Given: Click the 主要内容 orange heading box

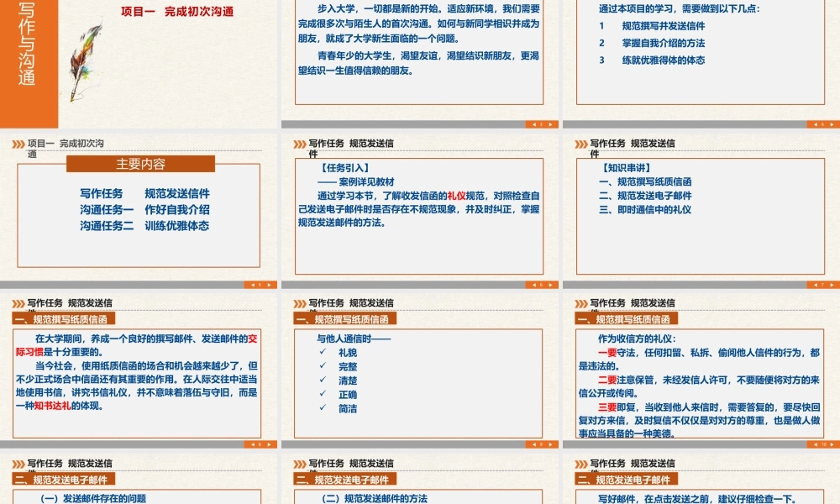Looking at the screenshot, I should pyautogui.click(x=140, y=164).
